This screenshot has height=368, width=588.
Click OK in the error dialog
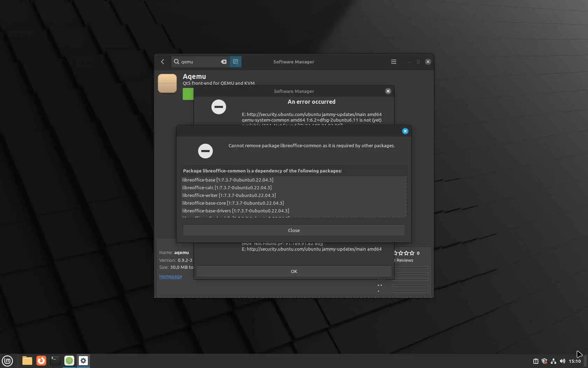[x=294, y=271]
